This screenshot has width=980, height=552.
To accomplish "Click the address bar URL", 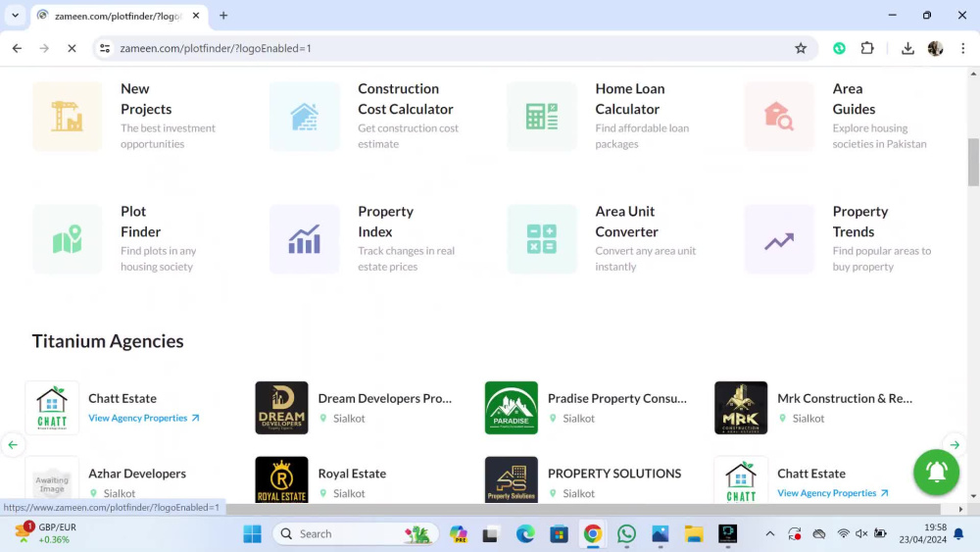I will tap(216, 48).
